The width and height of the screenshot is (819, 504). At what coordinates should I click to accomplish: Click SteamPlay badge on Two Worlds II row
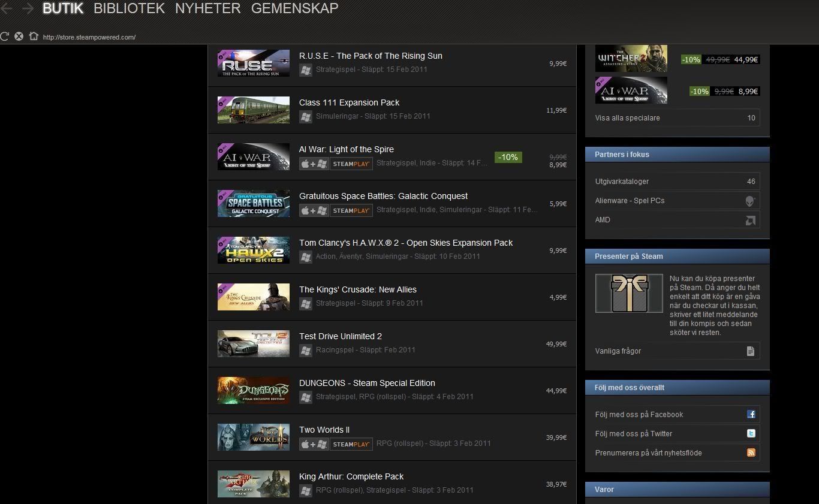[351, 444]
